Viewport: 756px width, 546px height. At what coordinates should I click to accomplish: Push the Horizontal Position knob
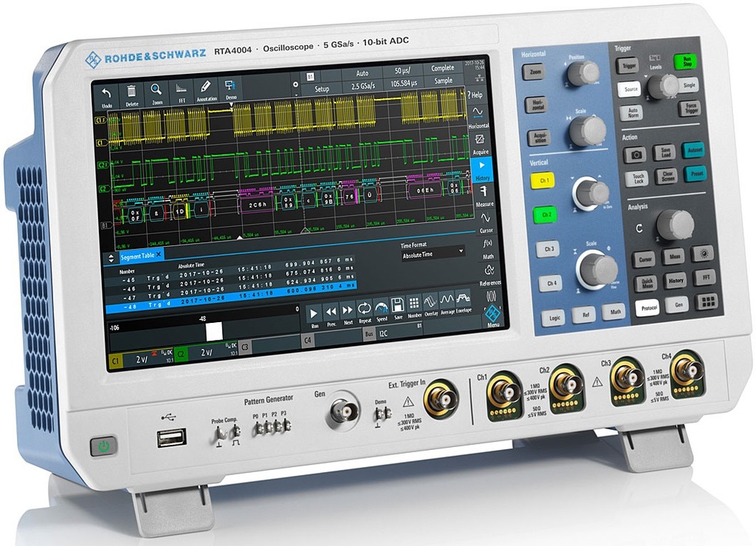point(583,74)
